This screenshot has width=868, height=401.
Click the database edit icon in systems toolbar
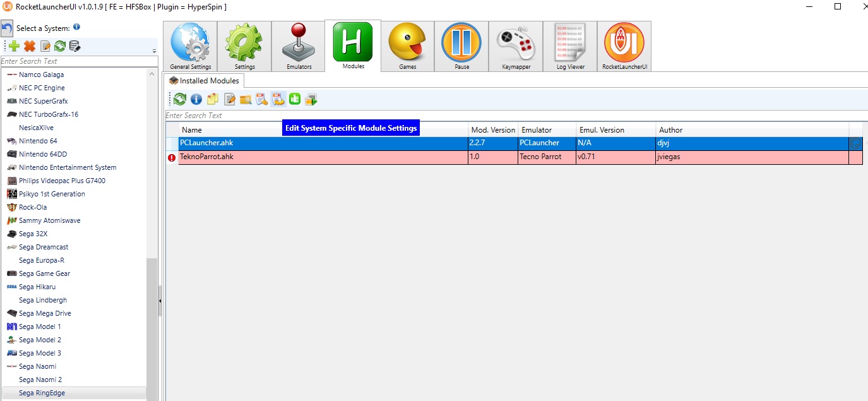click(74, 46)
